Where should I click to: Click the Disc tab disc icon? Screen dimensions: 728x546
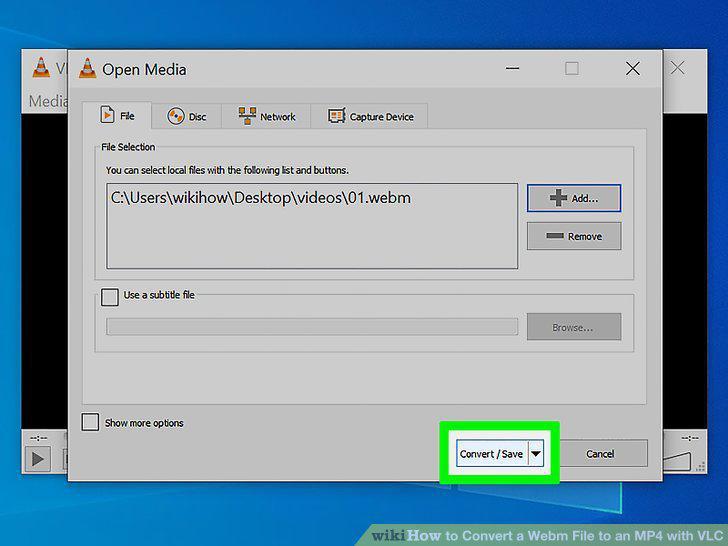[176, 116]
